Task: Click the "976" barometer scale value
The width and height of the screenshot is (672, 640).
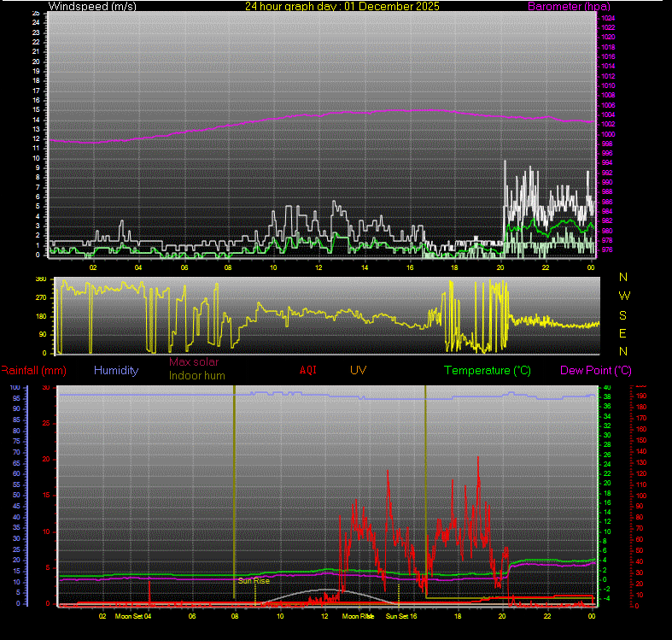Action: click(607, 250)
